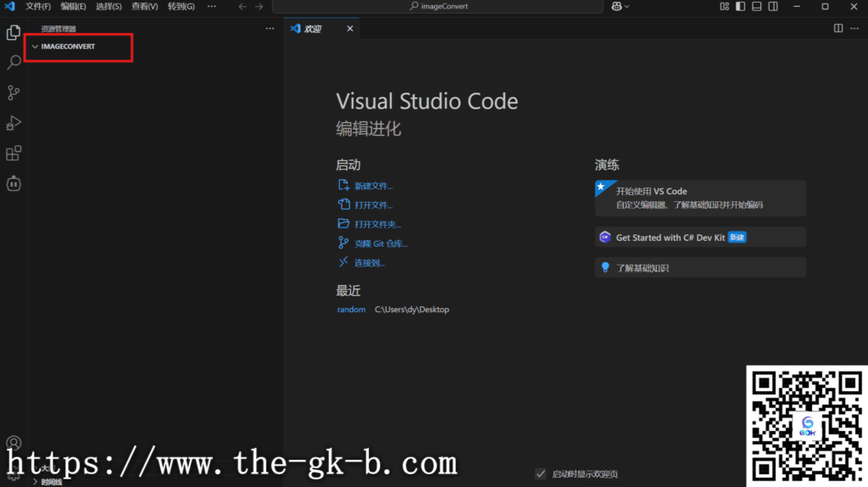Open 开始使用 VS Code walkthrough
Viewport: 868px width, 487px height.
(700, 198)
